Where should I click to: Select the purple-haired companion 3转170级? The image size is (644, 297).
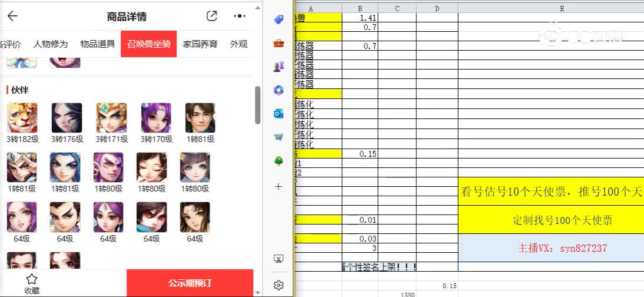156,118
